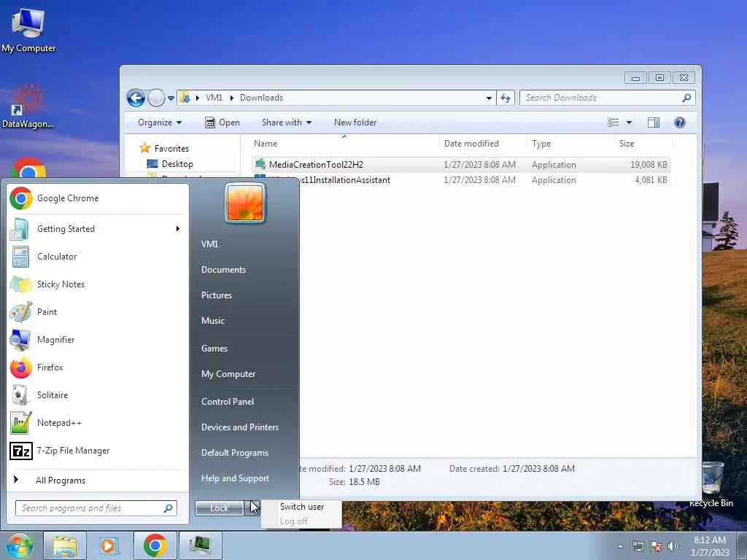
Task: Click Windows Explorer taskbar icon
Action: coord(65,545)
